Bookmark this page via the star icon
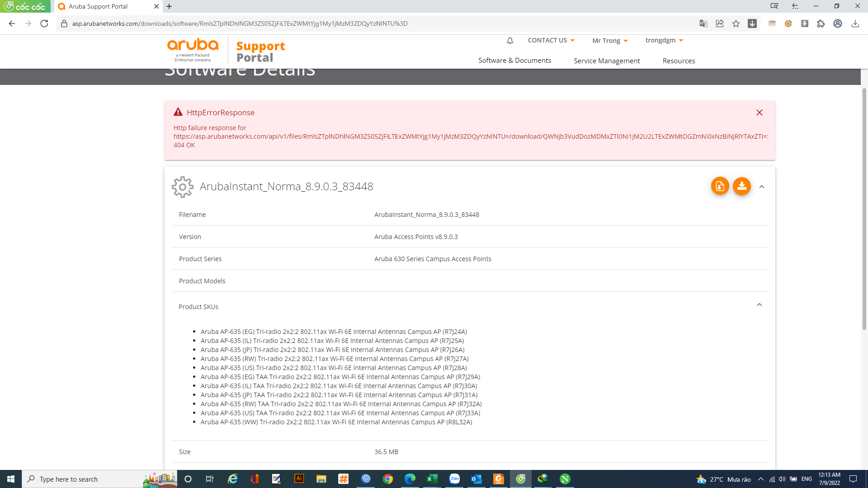The height and width of the screenshot is (488, 868). coord(736,23)
